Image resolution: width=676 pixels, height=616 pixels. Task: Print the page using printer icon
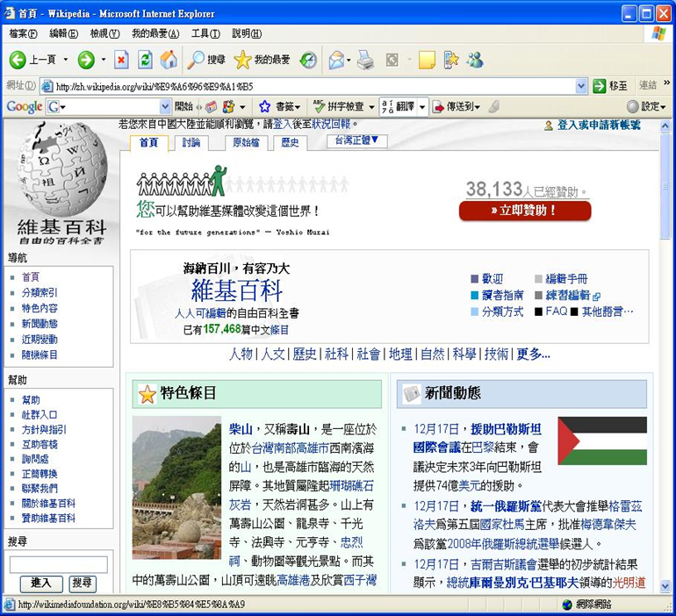(365, 60)
